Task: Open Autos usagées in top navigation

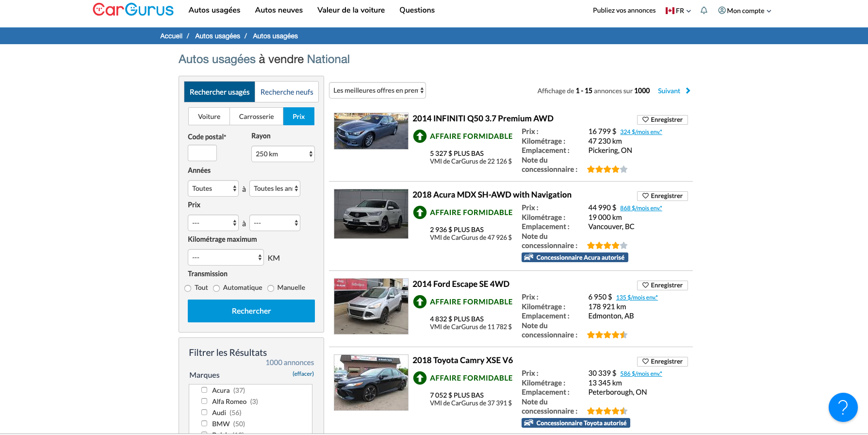Action: pos(214,10)
